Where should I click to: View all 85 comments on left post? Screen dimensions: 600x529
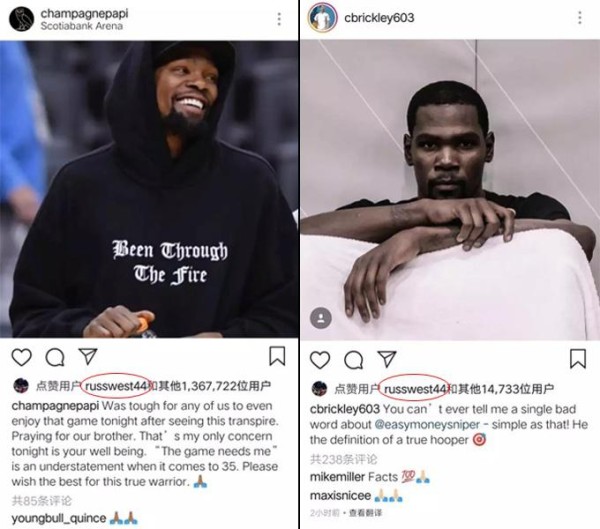click(x=42, y=500)
